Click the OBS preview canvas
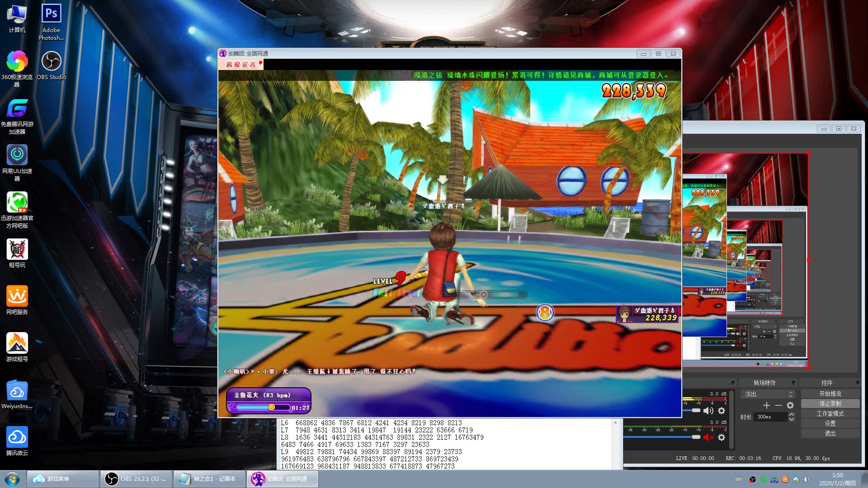 [745, 261]
